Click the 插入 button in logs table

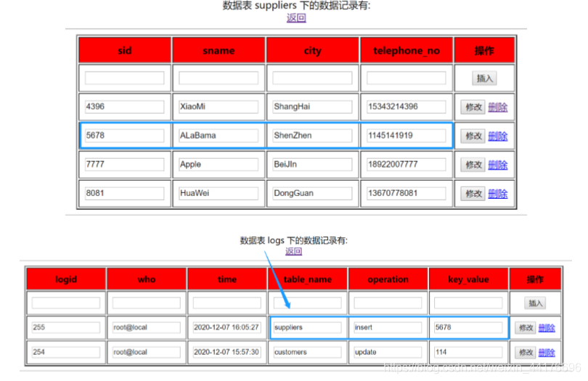pyautogui.click(x=535, y=303)
